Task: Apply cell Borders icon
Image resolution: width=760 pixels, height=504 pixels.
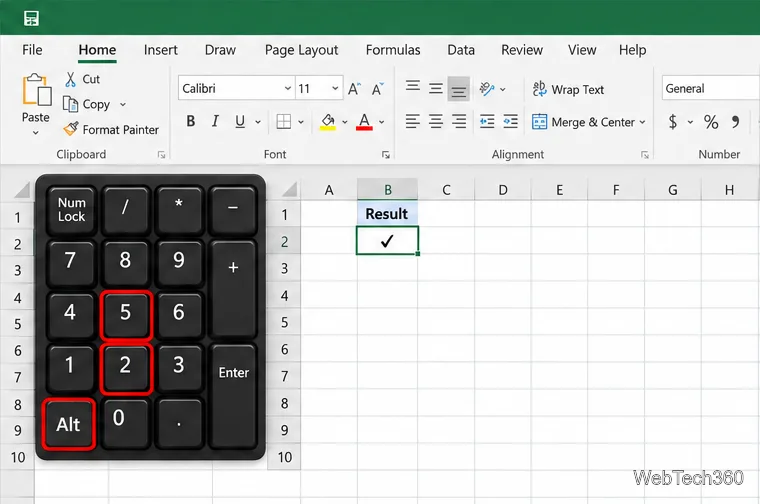Action: [x=284, y=122]
